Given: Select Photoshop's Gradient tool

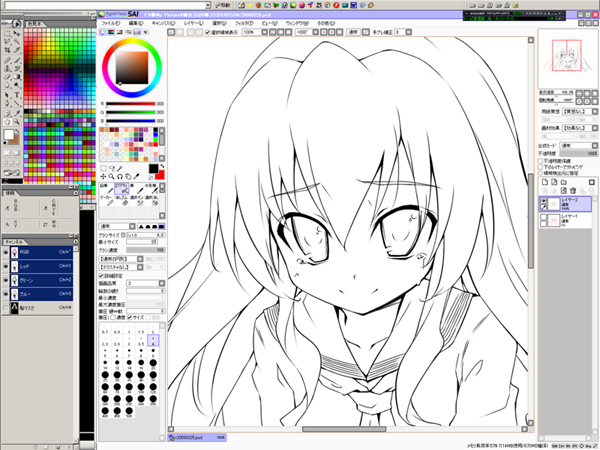Looking at the screenshot, I should pyautogui.click(x=17, y=77).
